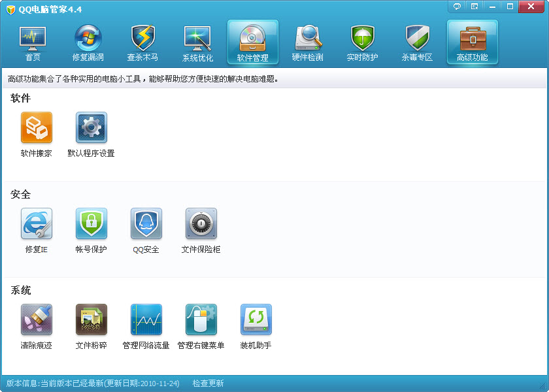This screenshot has height=392, width=549.
Task: Switch to 修复漏洞 tab
Action: pyautogui.click(x=88, y=42)
